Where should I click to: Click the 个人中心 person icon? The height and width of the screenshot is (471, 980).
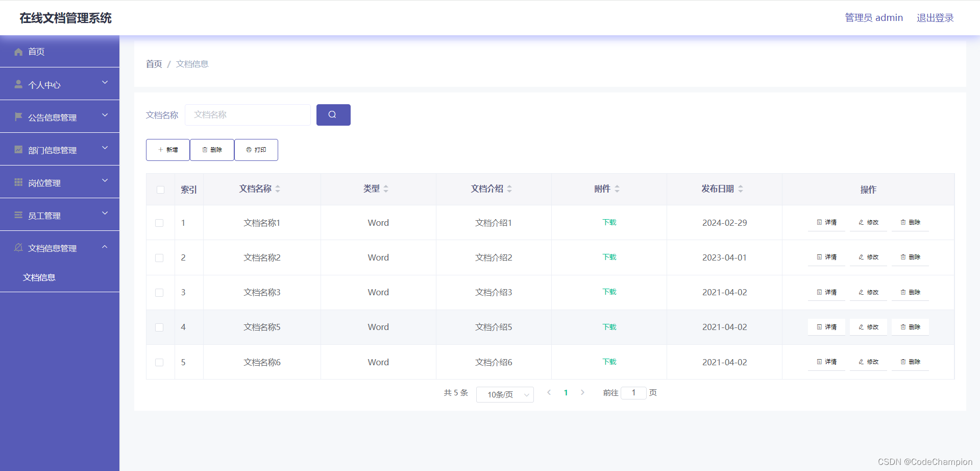point(18,84)
